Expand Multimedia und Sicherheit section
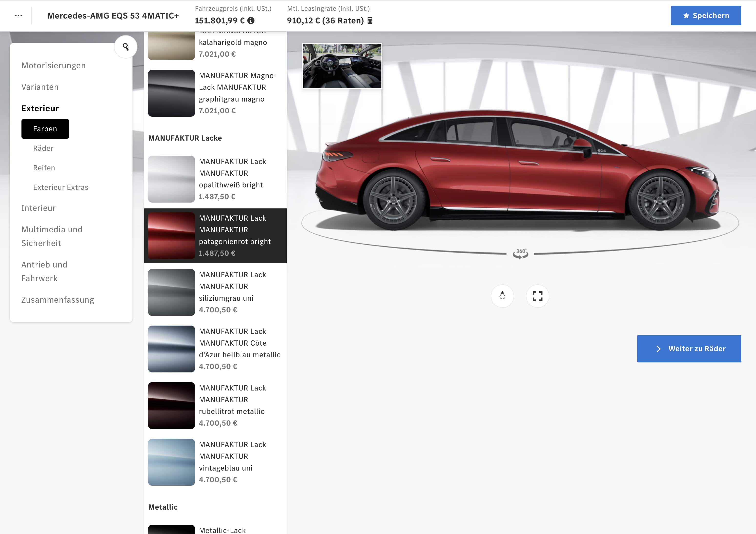Viewport: 756px width, 534px height. click(x=52, y=236)
